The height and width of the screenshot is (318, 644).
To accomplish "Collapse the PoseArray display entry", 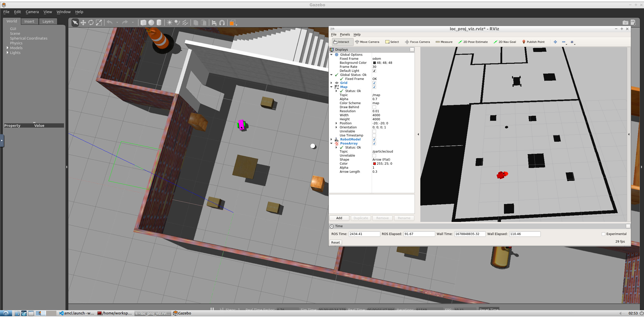I will tap(331, 143).
